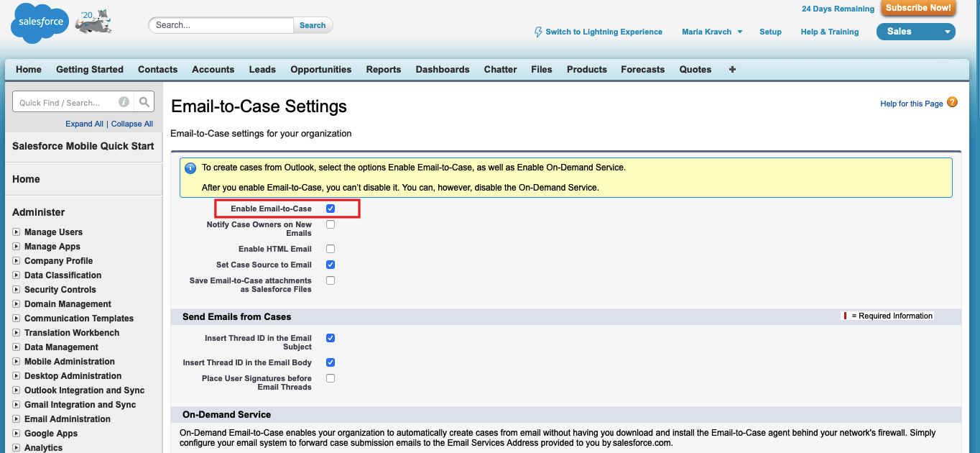Image resolution: width=980 pixels, height=453 pixels.
Task: Click the Search button
Action: coord(313,25)
